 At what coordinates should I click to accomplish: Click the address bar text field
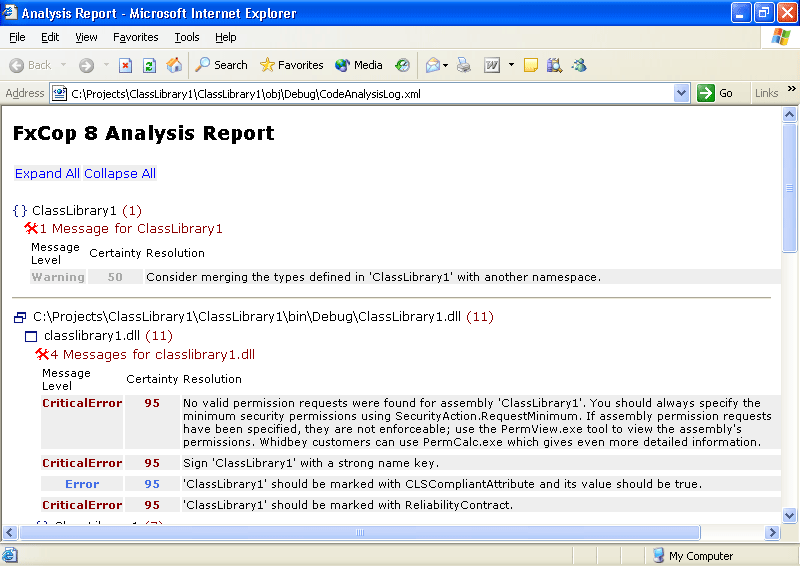pos(370,93)
